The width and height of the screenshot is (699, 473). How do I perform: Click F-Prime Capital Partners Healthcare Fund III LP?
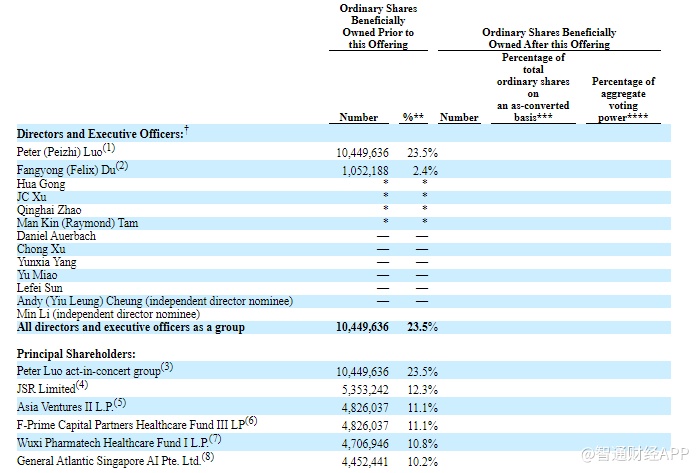pyautogui.click(x=131, y=425)
